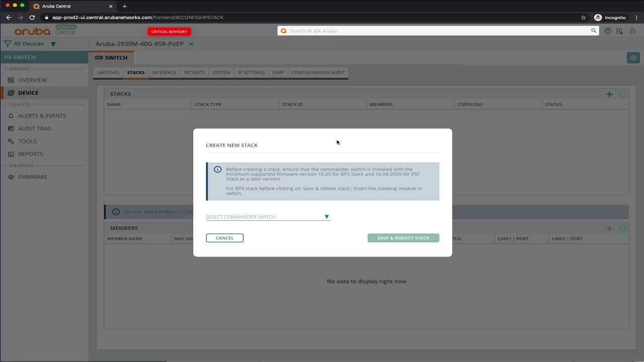Click the Search or ask Aruba field
Screen dimensions: 644x362
pyautogui.click(x=438, y=31)
